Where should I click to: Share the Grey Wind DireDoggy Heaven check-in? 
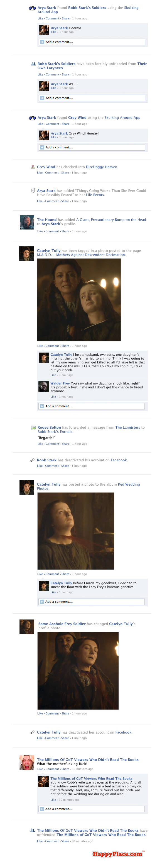click(65, 173)
